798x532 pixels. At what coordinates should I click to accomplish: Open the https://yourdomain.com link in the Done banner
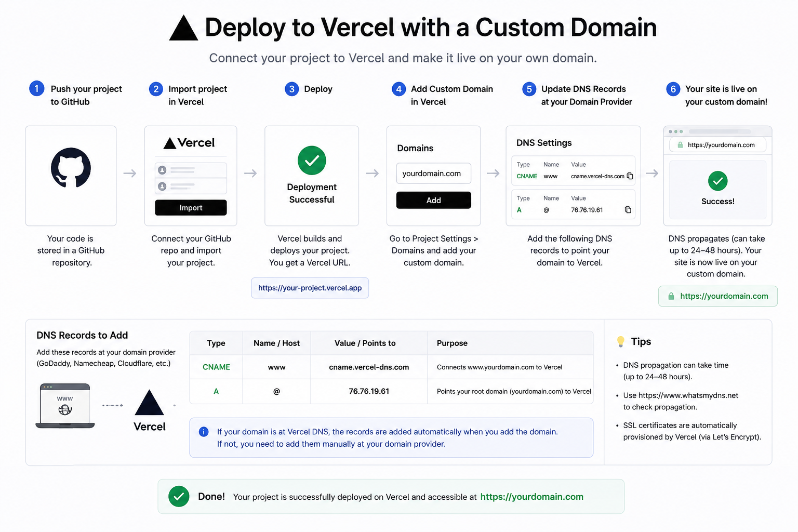[531, 497]
